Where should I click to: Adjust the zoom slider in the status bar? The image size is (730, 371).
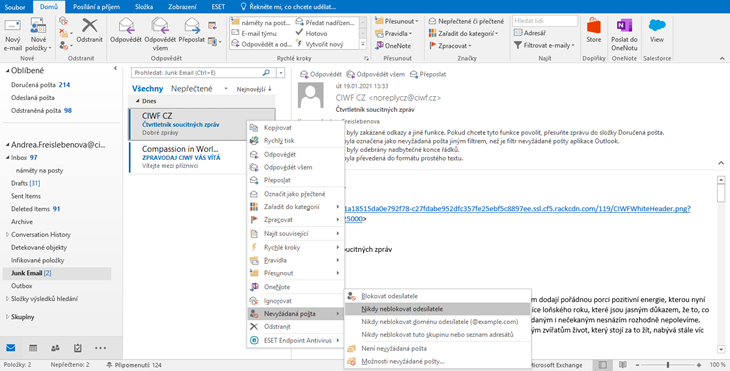tap(668, 365)
